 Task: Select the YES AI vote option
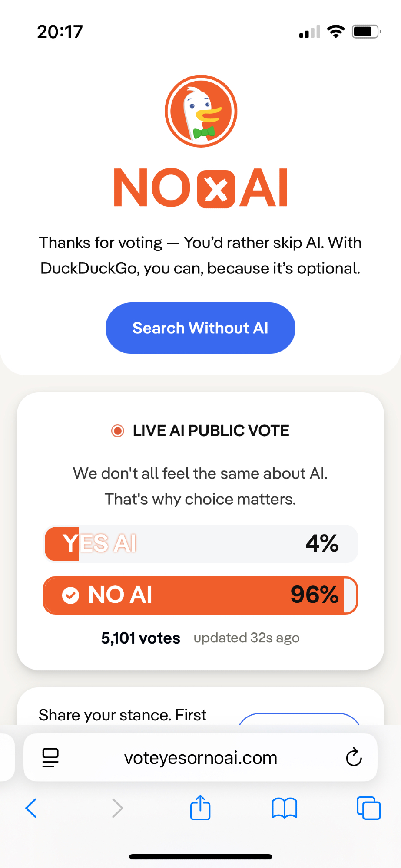coord(201,543)
